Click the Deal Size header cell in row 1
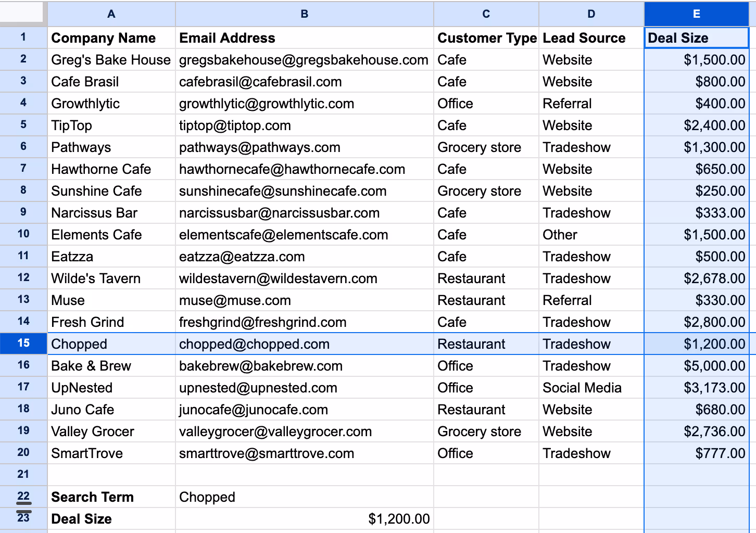The image size is (756, 533). tap(697, 38)
